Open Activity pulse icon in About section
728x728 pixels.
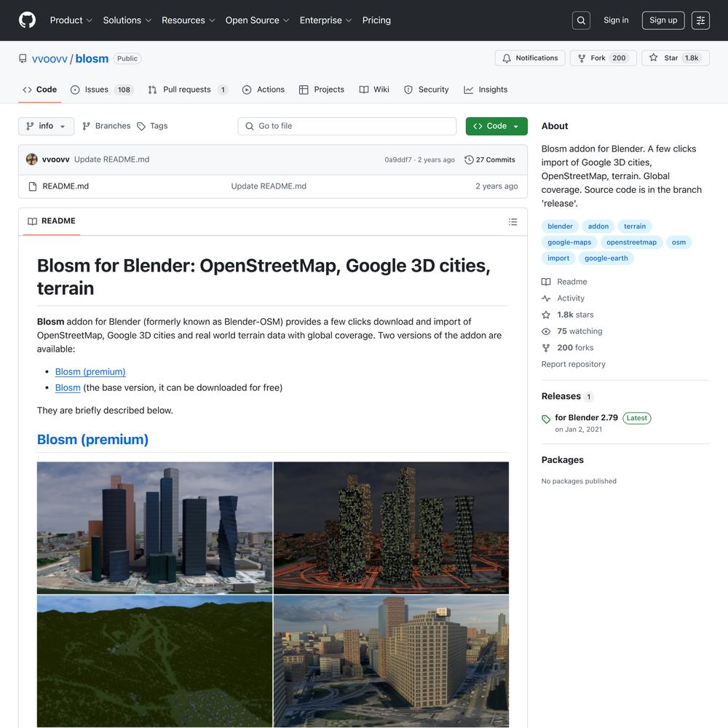(546, 298)
